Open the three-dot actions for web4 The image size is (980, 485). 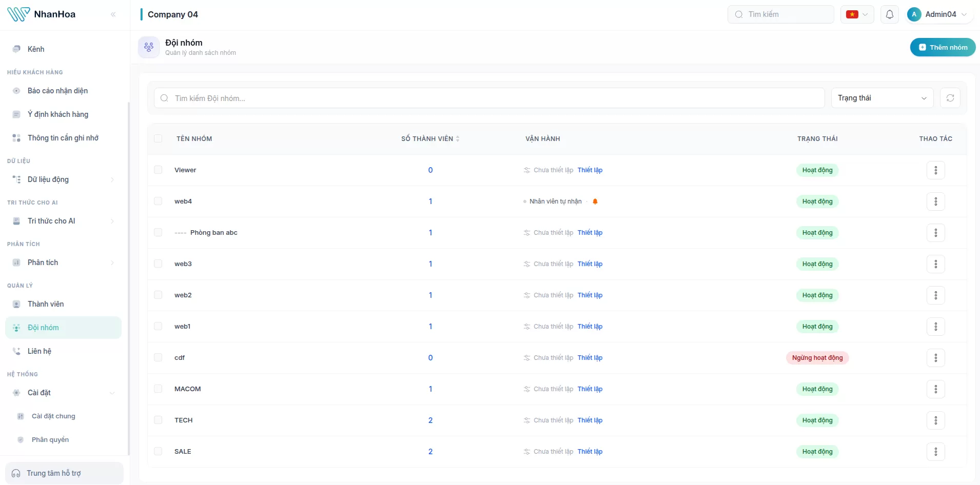(x=936, y=201)
